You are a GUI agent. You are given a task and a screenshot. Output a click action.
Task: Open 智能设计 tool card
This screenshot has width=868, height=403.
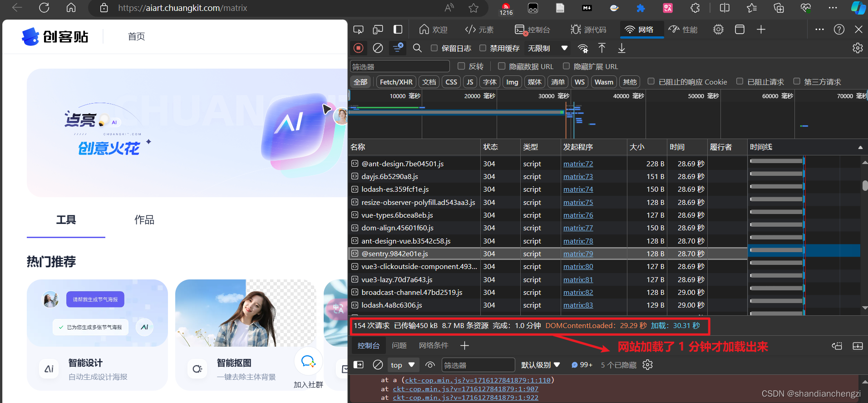point(97,335)
